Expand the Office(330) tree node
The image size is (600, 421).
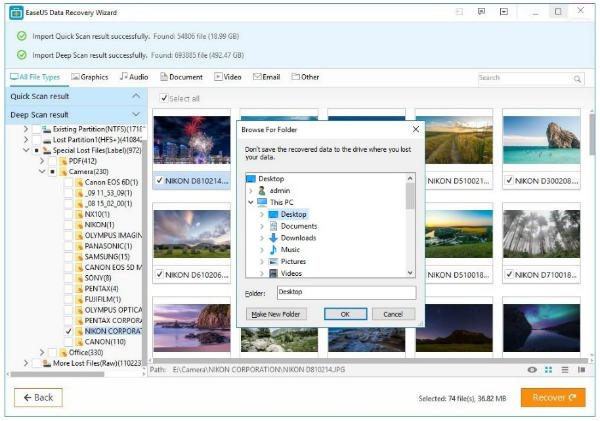pyautogui.click(x=42, y=352)
